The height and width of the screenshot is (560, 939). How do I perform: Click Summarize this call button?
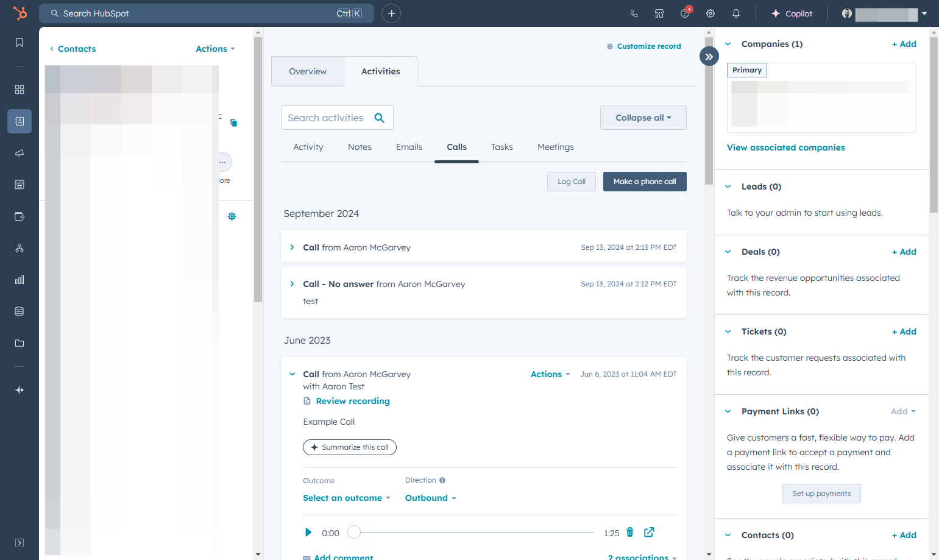tap(350, 447)
